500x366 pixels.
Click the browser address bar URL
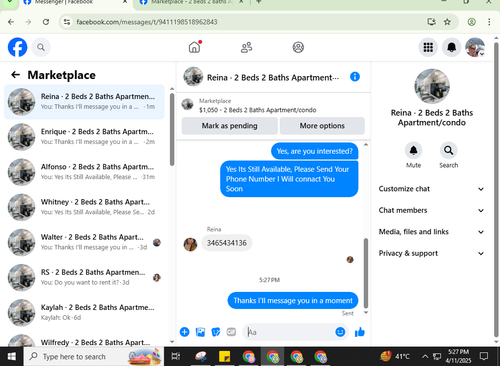click(x=147, y=22)
